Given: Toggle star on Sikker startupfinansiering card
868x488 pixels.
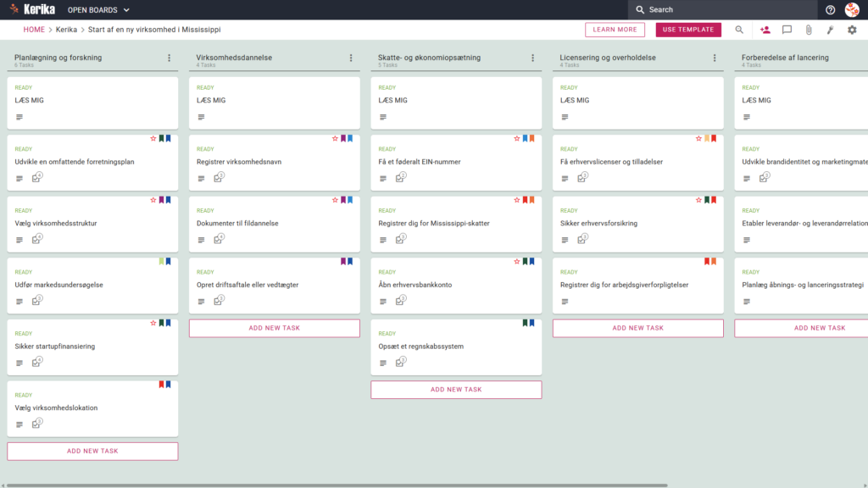Looking at the screenshot, I should click(153, 323).
